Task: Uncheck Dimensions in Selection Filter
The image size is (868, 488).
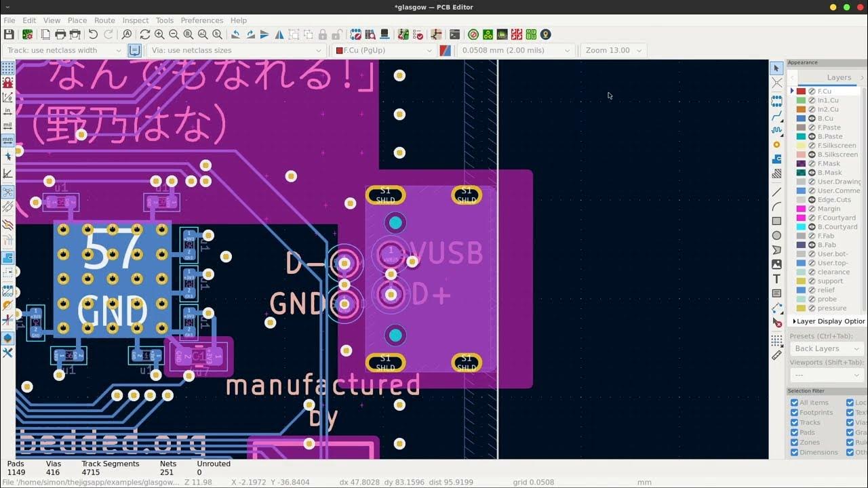Action: pos(794,452)
